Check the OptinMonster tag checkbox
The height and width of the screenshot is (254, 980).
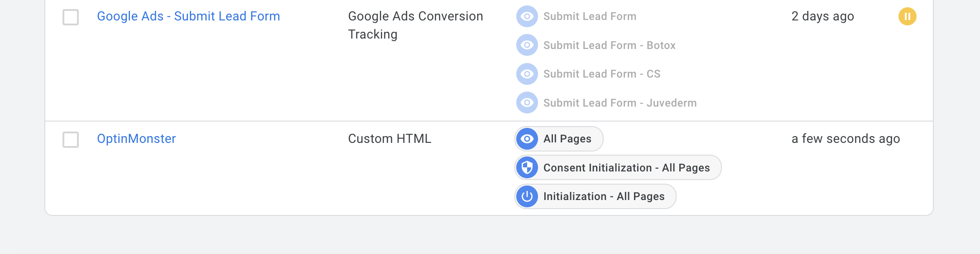coord(71,140)
